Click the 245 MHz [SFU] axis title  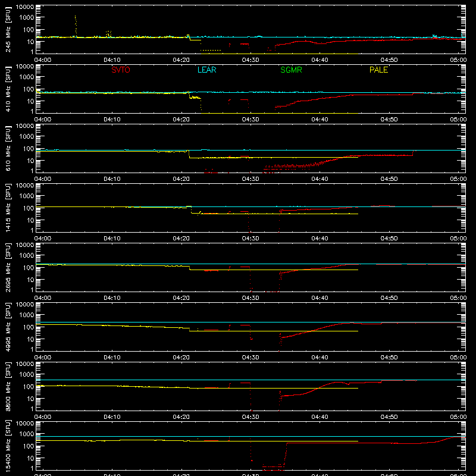[x=8, y=29]
